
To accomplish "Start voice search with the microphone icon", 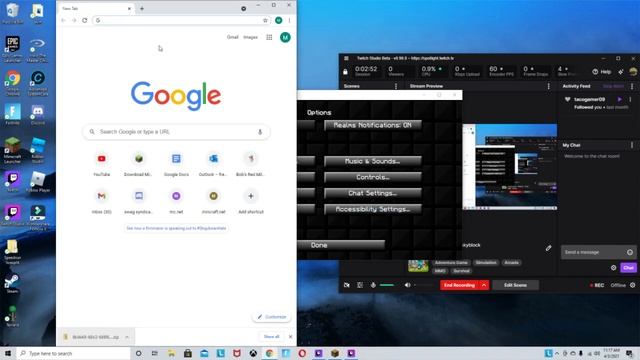I will point(260,132).
